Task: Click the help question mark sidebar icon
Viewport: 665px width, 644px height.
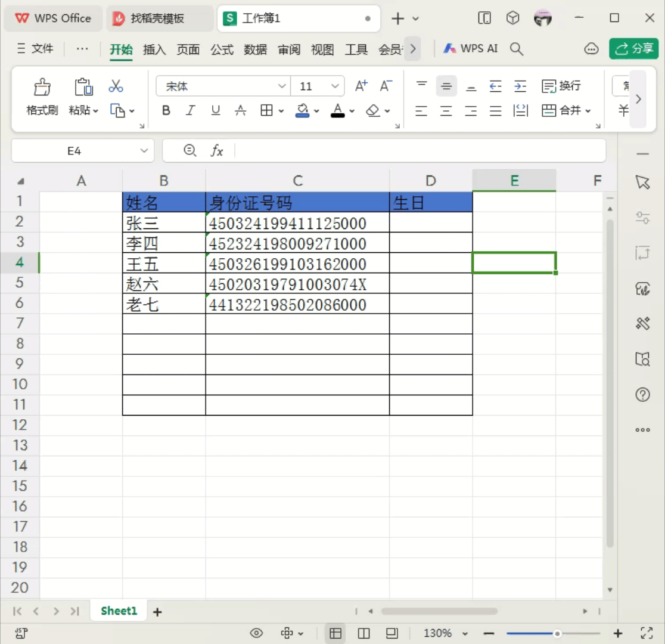Action: (642, 395)
